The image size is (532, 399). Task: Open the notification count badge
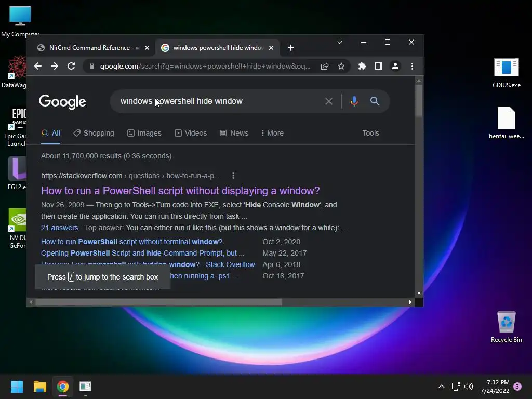coord(517,387)
